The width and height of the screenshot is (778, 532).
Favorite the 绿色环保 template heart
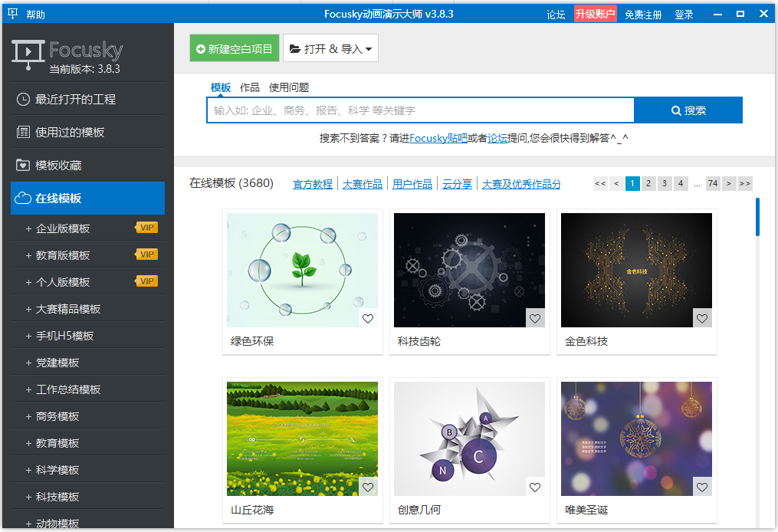click(368, 319)
